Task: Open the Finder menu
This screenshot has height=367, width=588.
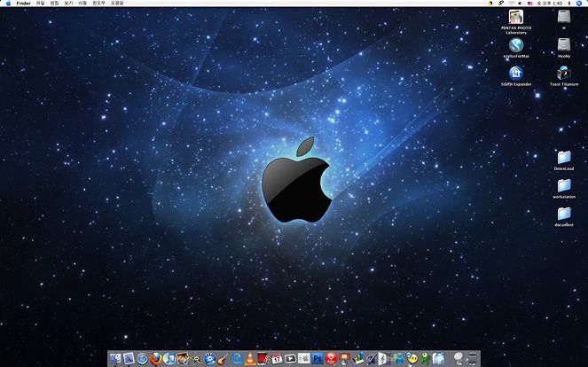Action: point(24,3)
